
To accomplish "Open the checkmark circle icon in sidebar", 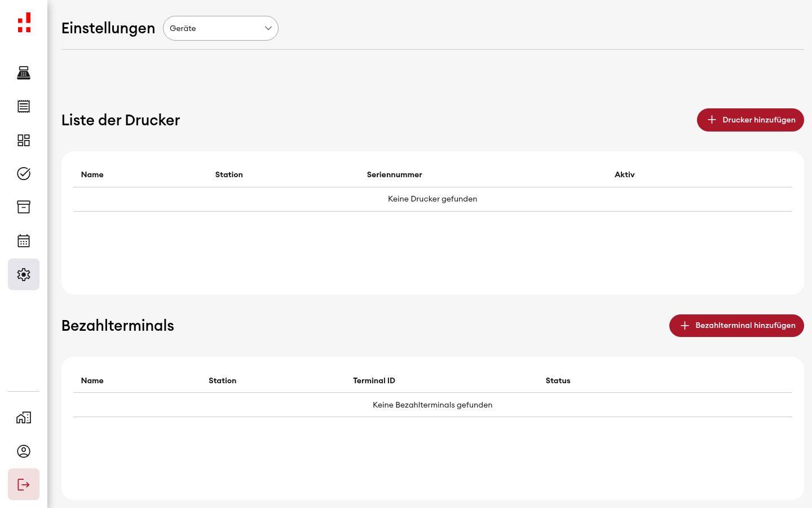I will [x=24, y=173].
